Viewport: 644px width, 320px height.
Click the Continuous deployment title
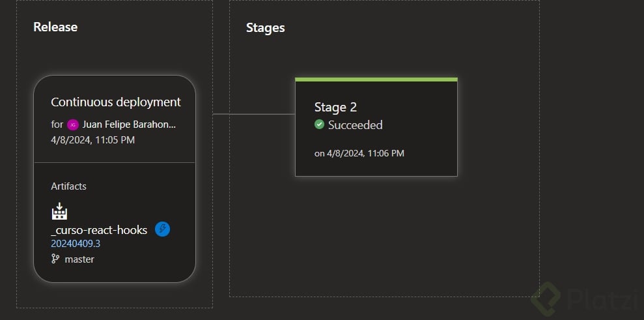[x=116, y=102]
